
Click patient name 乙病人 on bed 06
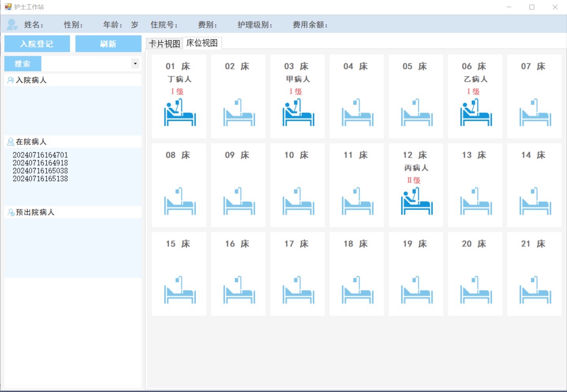(476, 79)
